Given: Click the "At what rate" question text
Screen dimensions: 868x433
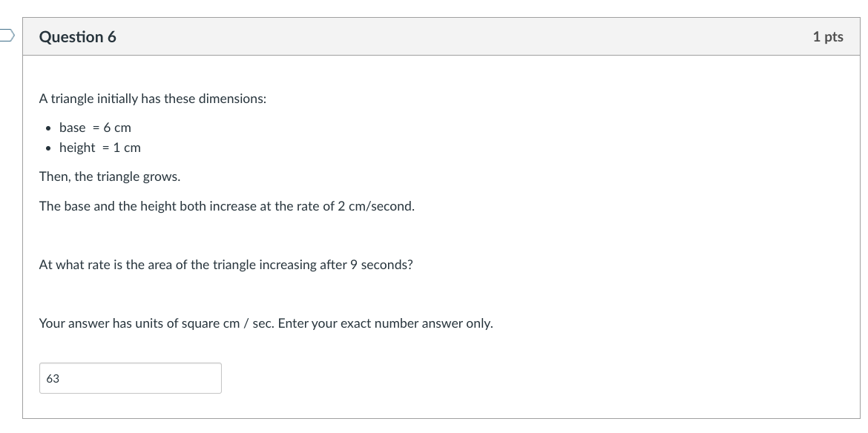Looking at the screenshot, I should (x=74, y=265).
